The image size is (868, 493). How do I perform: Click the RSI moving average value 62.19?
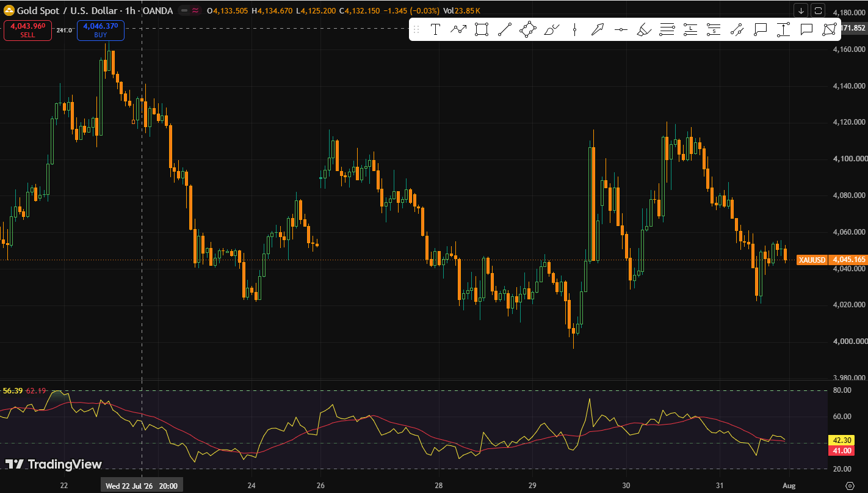point(36,391)
